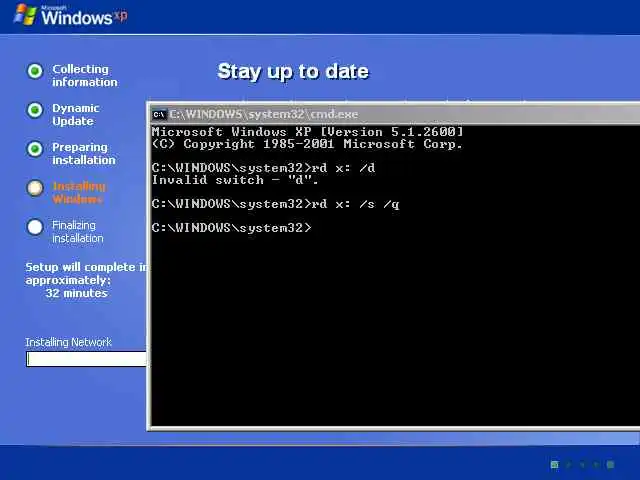640x480 pixels.
Task: Click the 'Collecting information' step label
Action: [x=85, y=76]
